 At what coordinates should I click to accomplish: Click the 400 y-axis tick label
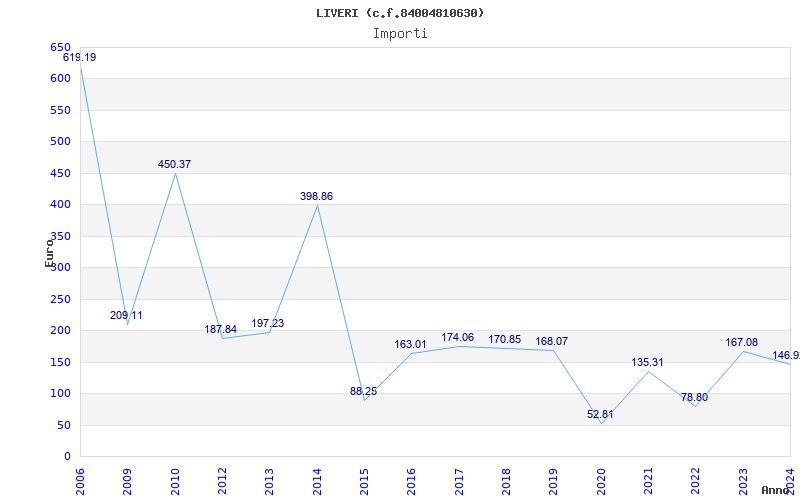click(x=60, y=205)
